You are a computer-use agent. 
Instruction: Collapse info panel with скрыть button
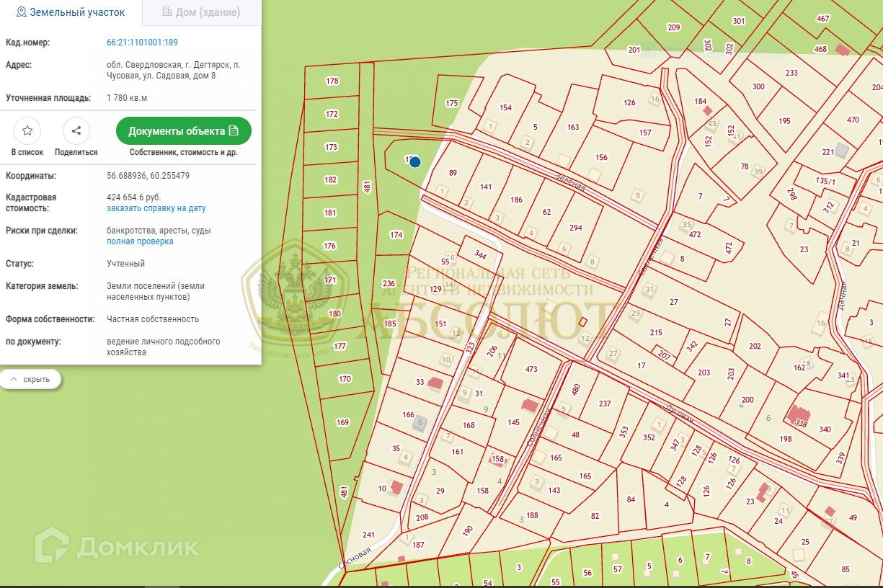[30, 379]
